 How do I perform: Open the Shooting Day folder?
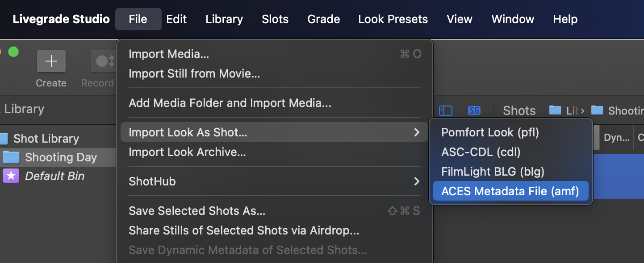[x=60, y=157]
